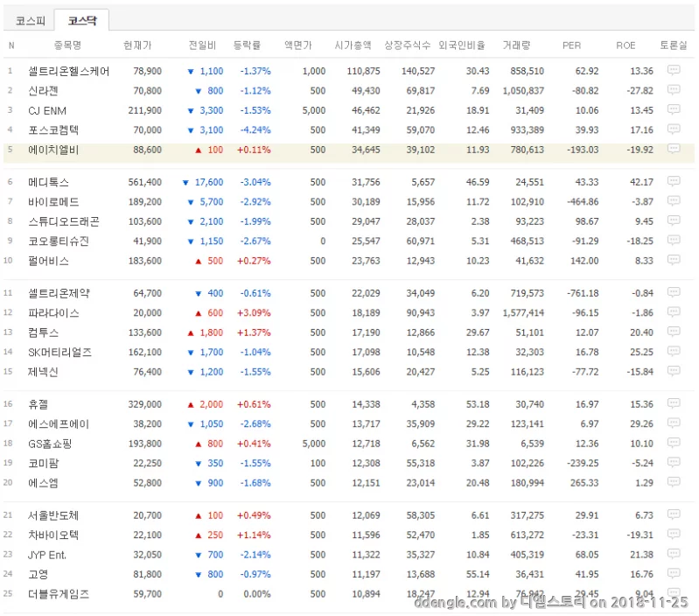The image size is (699, 616).
Task: Open discussion icon for SK머티리얼즈 row
Action: [x=674, y=351]
